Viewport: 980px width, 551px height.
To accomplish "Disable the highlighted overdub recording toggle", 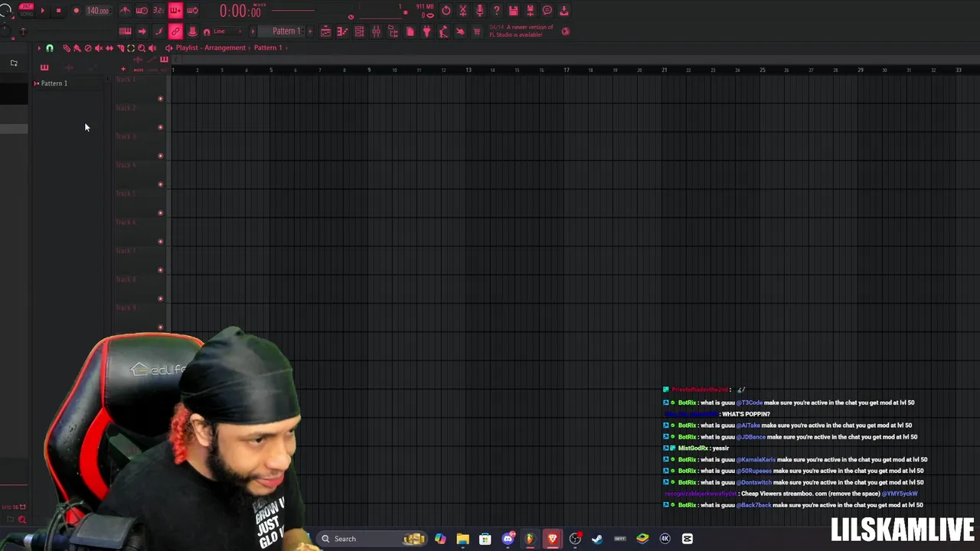I will point(175,11).
